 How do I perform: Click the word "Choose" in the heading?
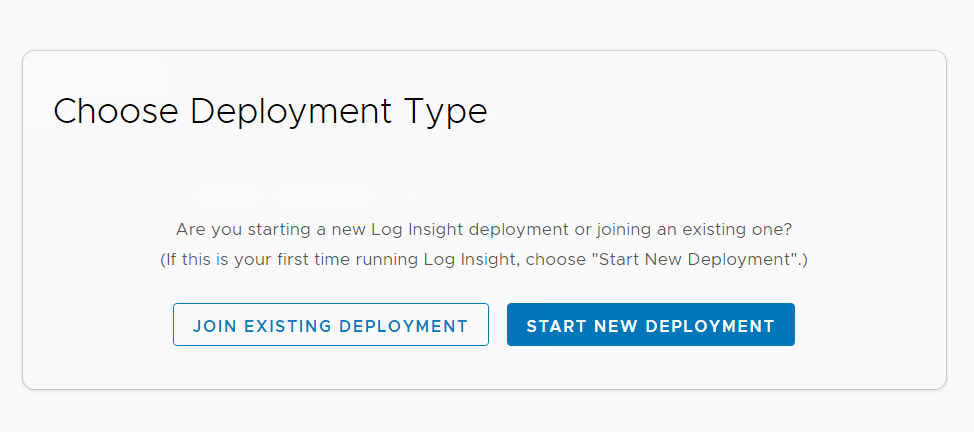(x=117, y=111)
